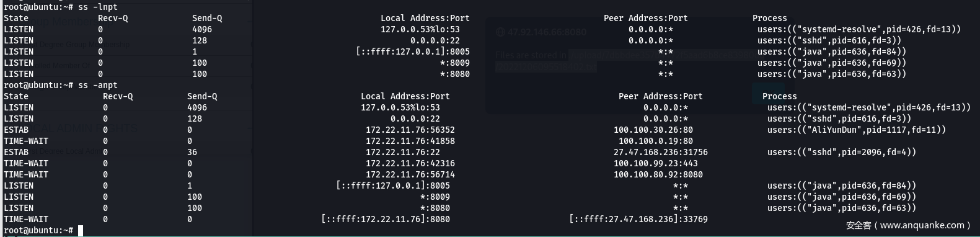980x237 pixels.
Task: Click peer address 100.100.30.26:80
Action: 653,130
